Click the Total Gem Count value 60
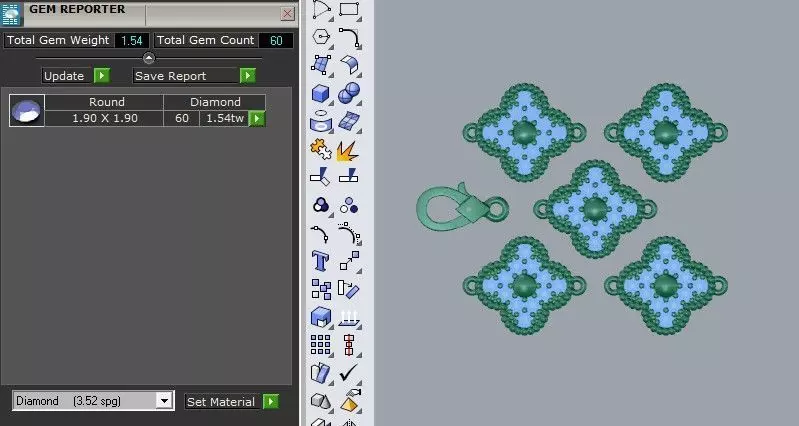The image size is (799, 426). coord(276,40)
